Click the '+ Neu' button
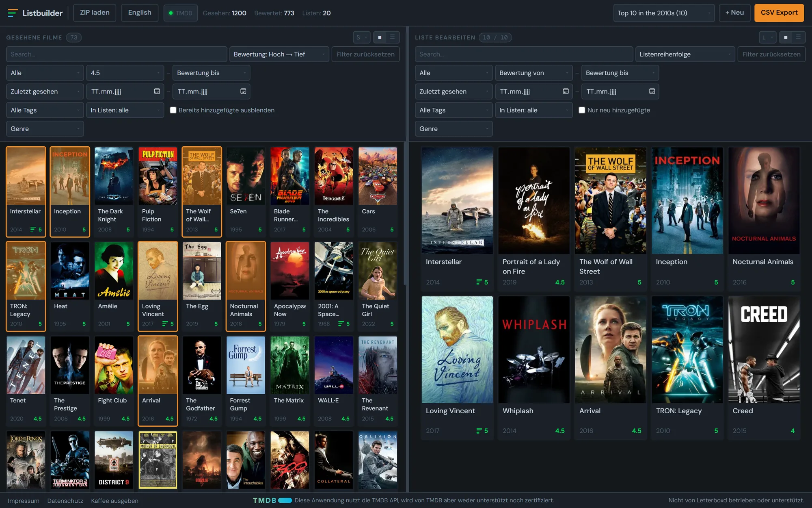812x508 pixels. coord(734,13)
